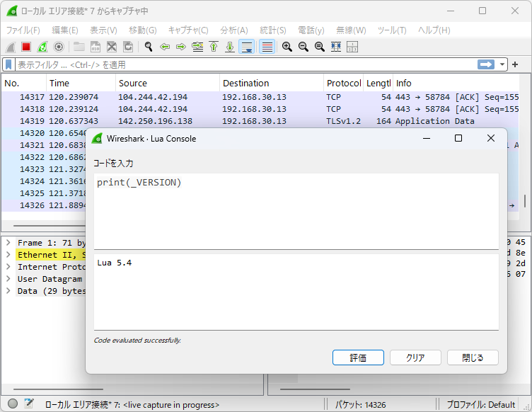Open capture file properties icon in status bar

(29, 404)
